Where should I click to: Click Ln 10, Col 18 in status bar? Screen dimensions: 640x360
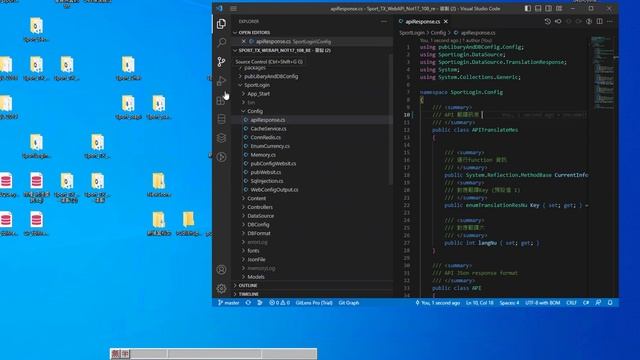pyautogui.click(x=480, y=303)
